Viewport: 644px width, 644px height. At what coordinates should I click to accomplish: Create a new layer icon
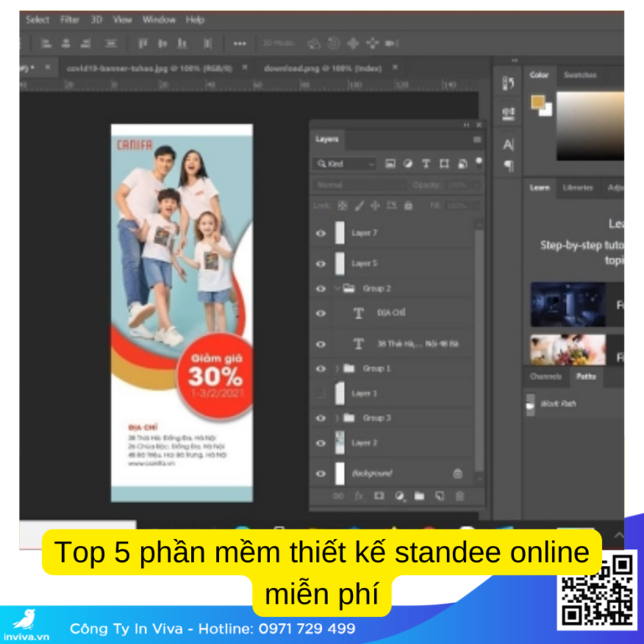tap(439, 496)
